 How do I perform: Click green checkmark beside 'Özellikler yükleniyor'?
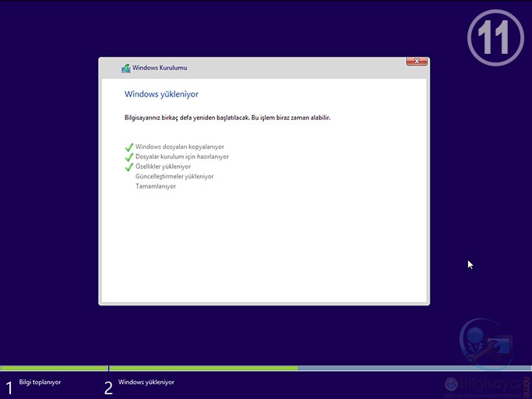129,167
